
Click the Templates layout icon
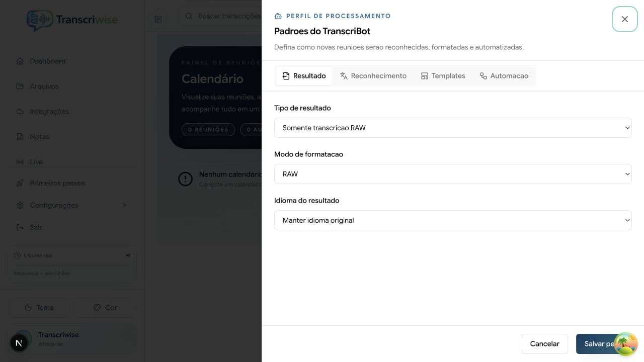point(425,76)
